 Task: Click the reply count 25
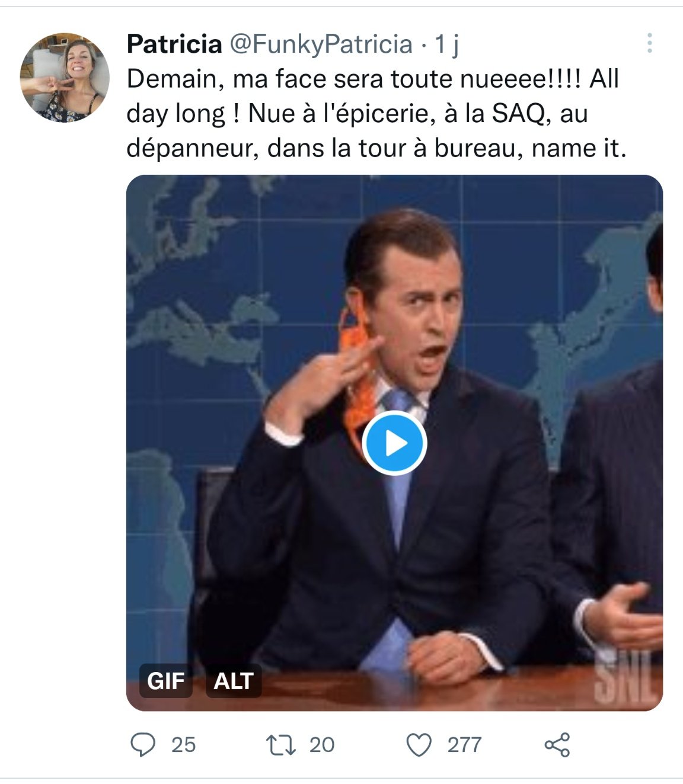tap(183, 745)
